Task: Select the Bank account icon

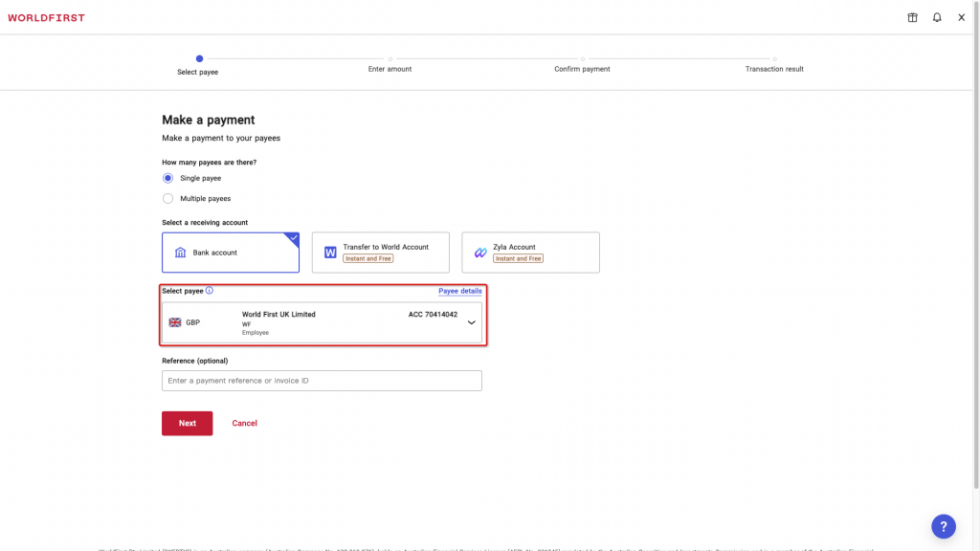Action: tap(181, 252)
